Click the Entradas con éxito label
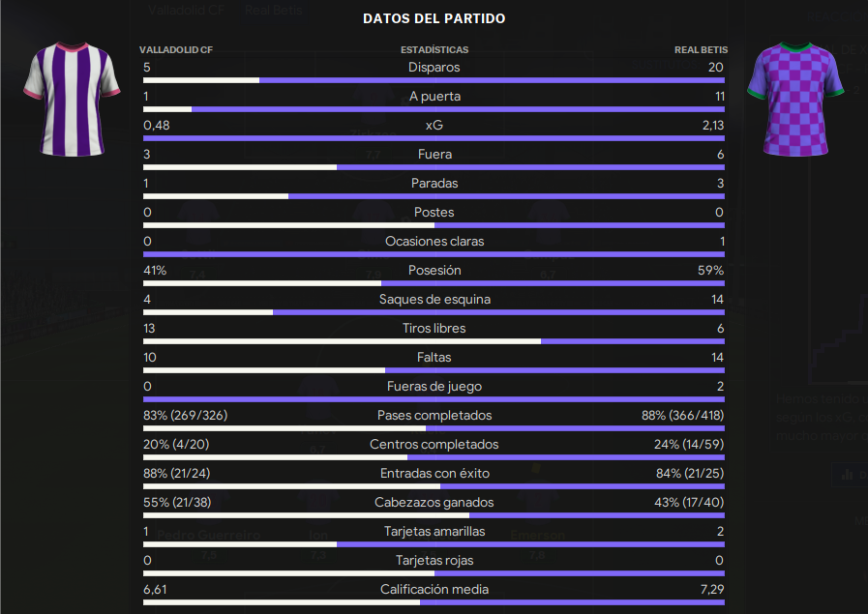The width and height of the screenshot is (868, 614). [x=434, y=474]
